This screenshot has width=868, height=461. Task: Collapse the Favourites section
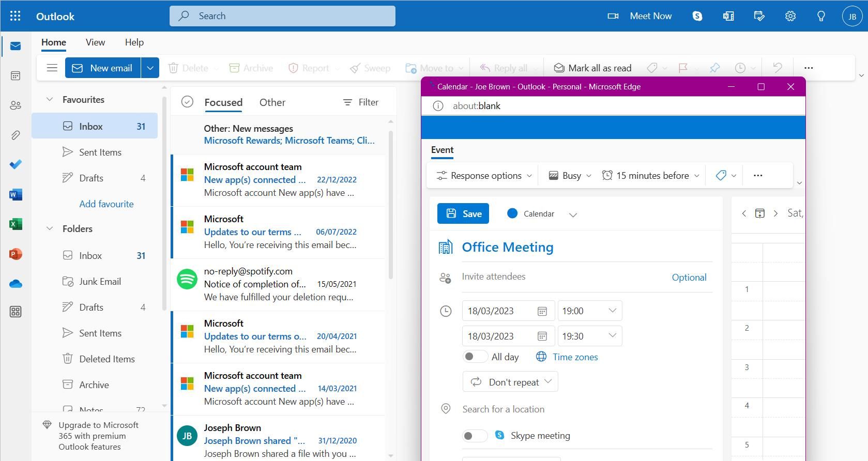point(50,99)
